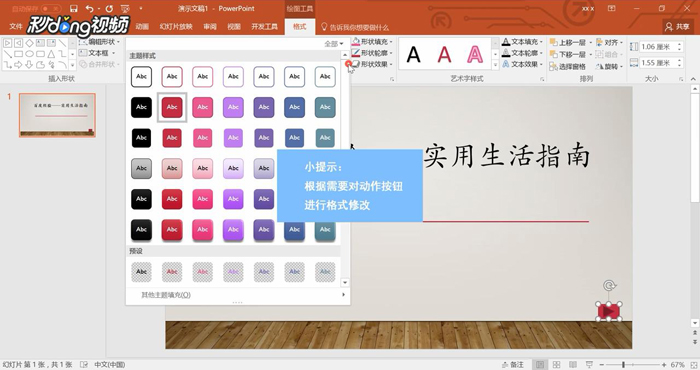
Task: Click the redo/repeat icon
Action: point(109,8)
